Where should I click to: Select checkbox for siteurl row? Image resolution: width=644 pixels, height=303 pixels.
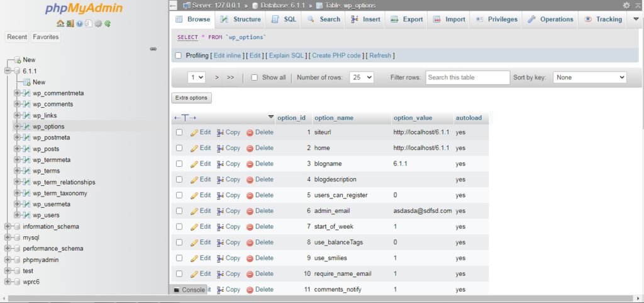179,132
